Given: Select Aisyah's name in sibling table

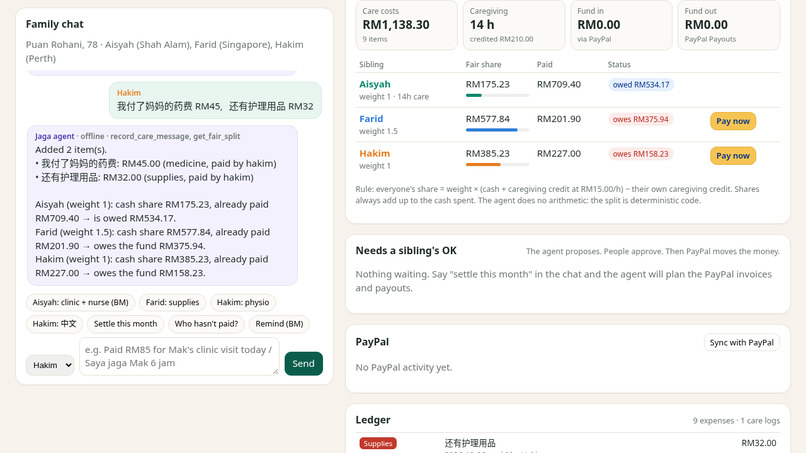Looking at the screenshot, I should (375, 84).
